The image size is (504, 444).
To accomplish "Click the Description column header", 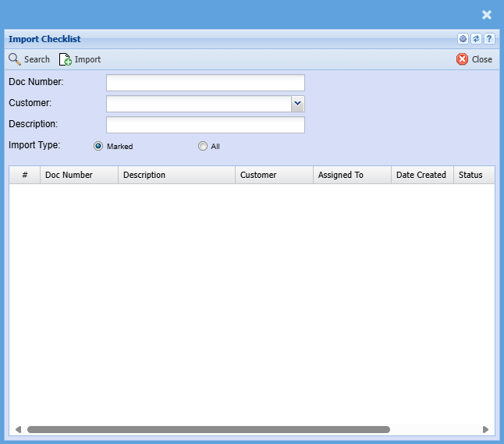I will coord(176,175).
